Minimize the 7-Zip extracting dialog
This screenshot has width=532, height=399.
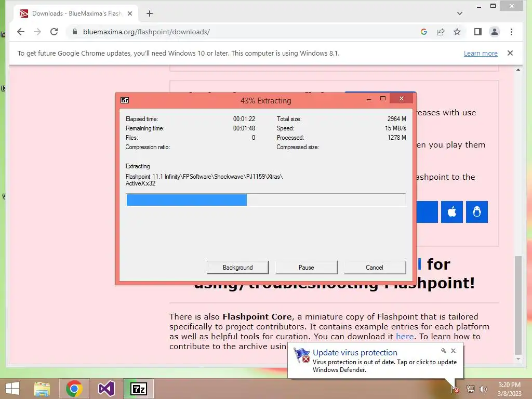click(369, 99)
